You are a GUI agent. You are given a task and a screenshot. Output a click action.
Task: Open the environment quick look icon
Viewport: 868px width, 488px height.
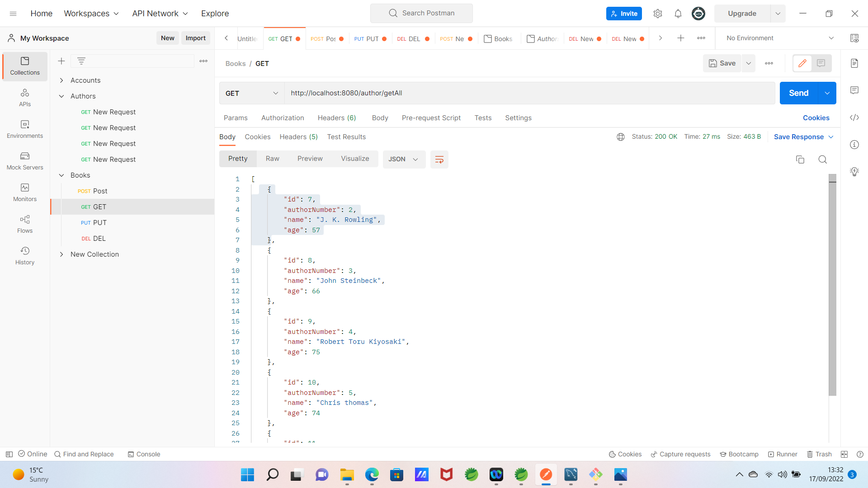pyautogui.click(x=854, y=38)
